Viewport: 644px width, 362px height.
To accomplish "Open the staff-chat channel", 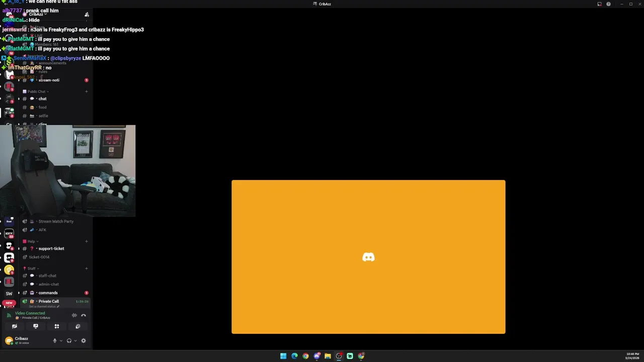I will (x=55, y=276).
